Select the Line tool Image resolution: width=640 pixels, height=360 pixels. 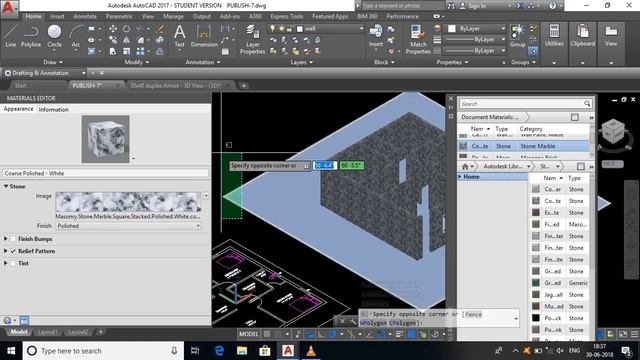pos(11,36)
